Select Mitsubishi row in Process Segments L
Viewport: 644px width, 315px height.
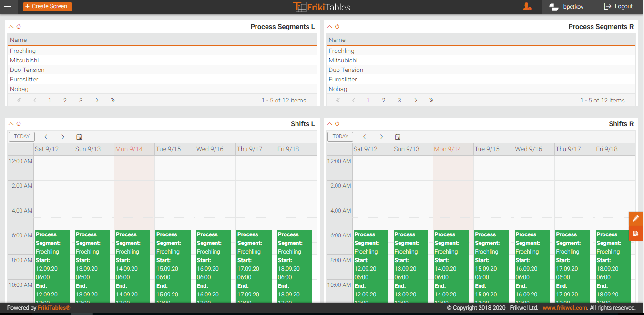[x=24, y=61]
